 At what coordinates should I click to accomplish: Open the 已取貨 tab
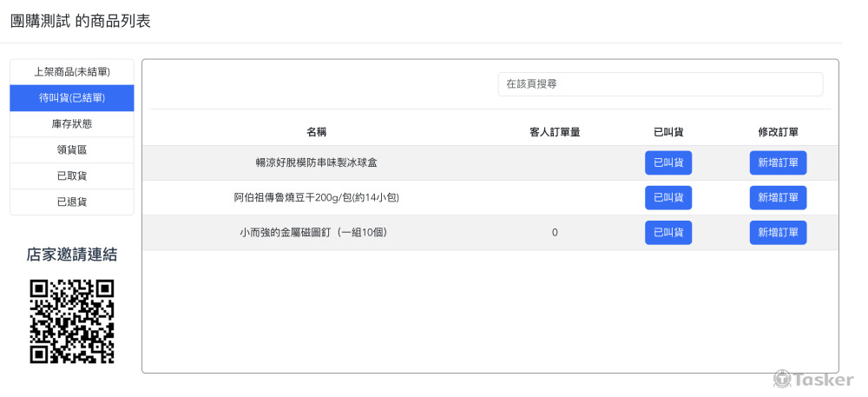72,176
